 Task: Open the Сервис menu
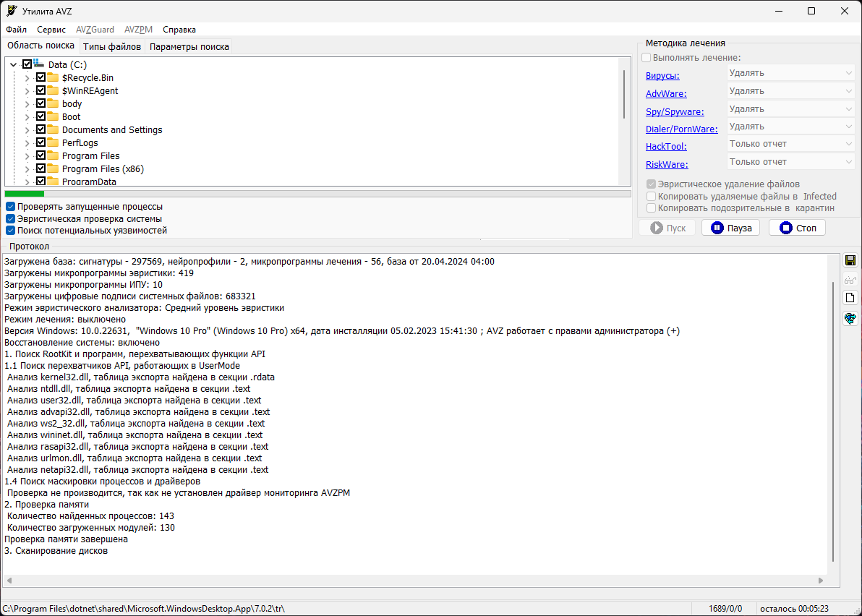click(51, 30)
